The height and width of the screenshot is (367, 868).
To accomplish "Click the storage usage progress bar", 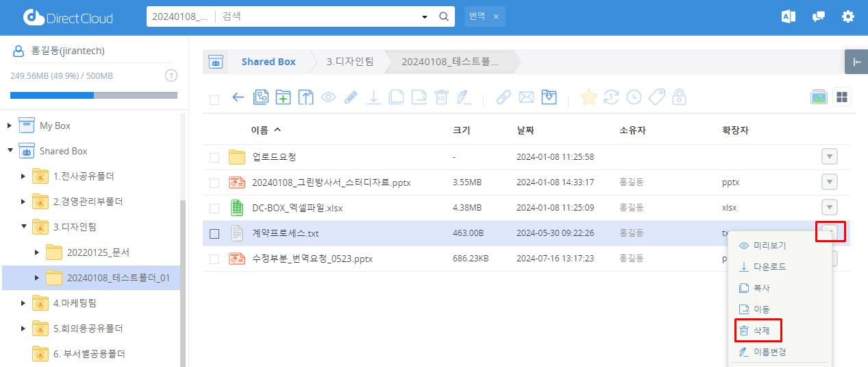I will [94, 95].
